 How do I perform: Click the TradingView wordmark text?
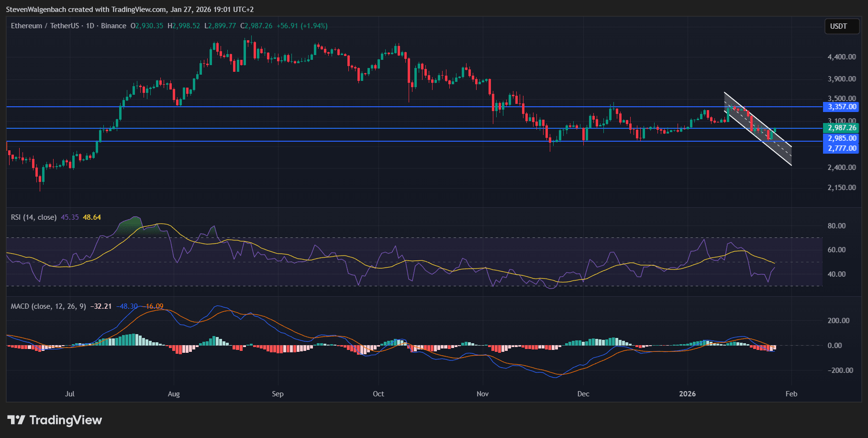pyautogui.click(x=65, y=420)
